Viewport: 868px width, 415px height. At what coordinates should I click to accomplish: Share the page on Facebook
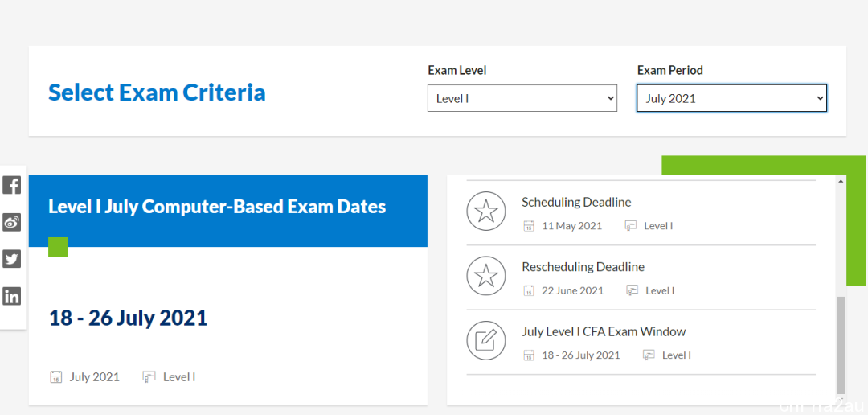[11, 185]
